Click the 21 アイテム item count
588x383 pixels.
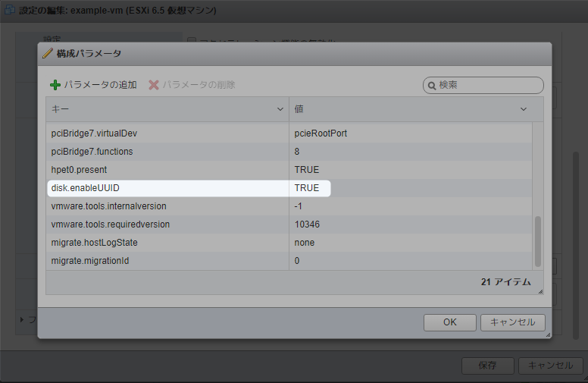(506, 282)
